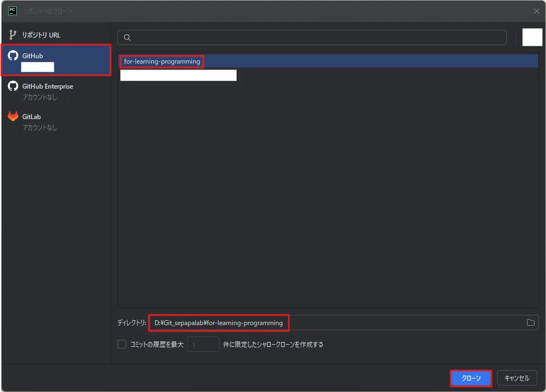Select the GitHub account entry
The height and width of the screenshot is (392, 546).
pos(56,60)
